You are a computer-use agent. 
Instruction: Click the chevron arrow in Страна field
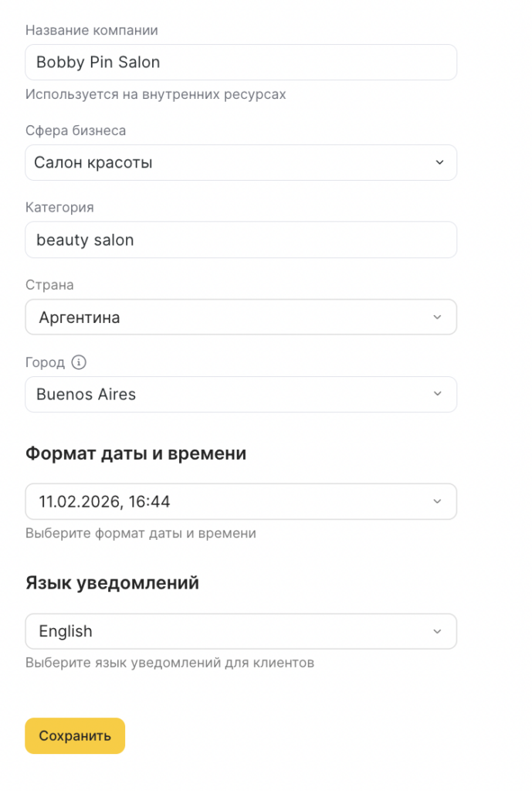[x=437, y=317]
